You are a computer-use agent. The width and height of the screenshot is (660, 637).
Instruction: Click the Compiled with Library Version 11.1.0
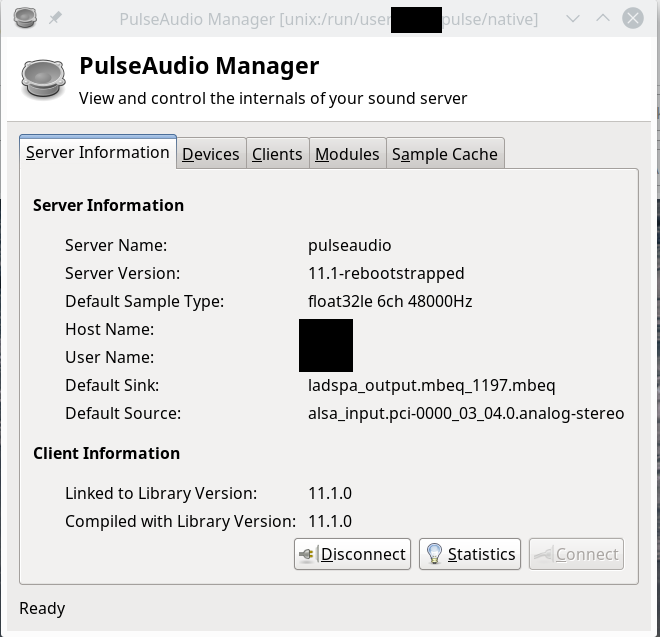330,522
